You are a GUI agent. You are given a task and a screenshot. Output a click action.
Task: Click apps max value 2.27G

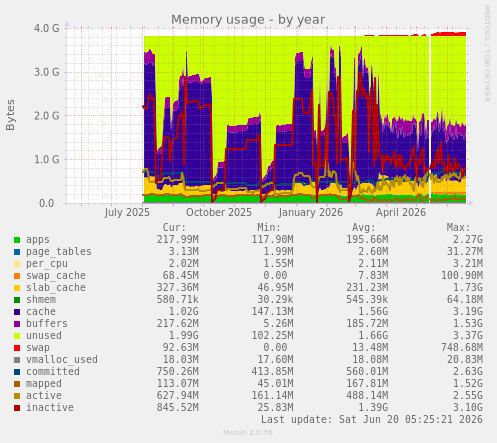pyautogui.click(x=468, y=240)
